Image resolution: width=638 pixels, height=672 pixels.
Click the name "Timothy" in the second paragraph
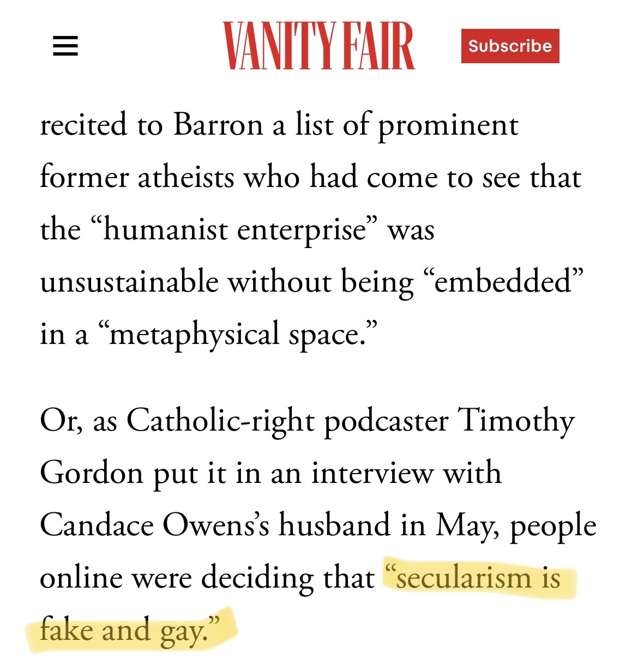click(516, 421)
